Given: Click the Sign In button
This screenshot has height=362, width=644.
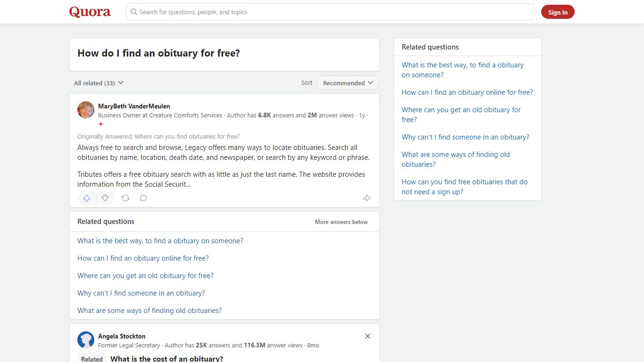Looking at the screenshot, I should click(x=558, y=12).
